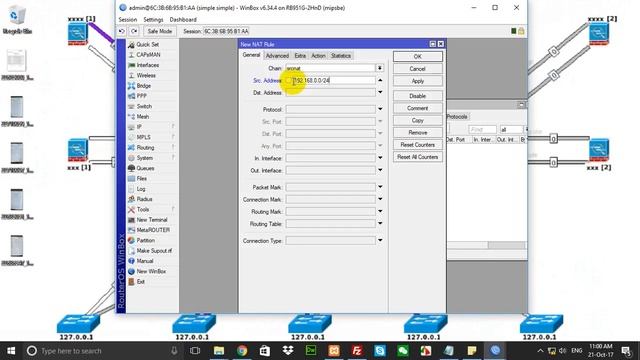Collapse the Src. Address field arrow
This screenshot has width=640, height=360.
380,80
